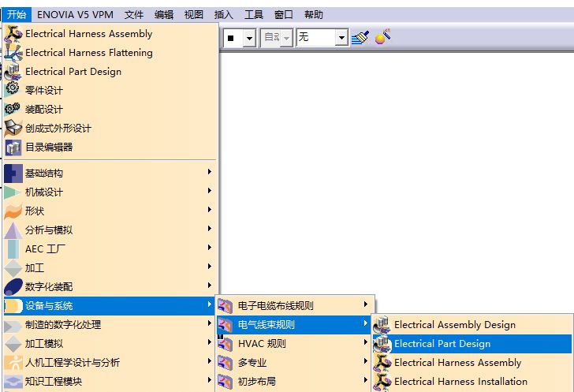Click the yellow sphere wizard icon in toolbar
574x392 pixels.
coord(382,36)
